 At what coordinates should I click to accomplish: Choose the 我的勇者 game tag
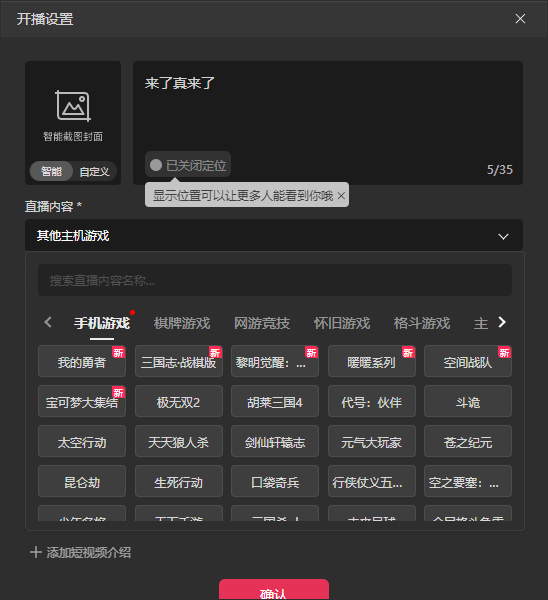[82, 362]
